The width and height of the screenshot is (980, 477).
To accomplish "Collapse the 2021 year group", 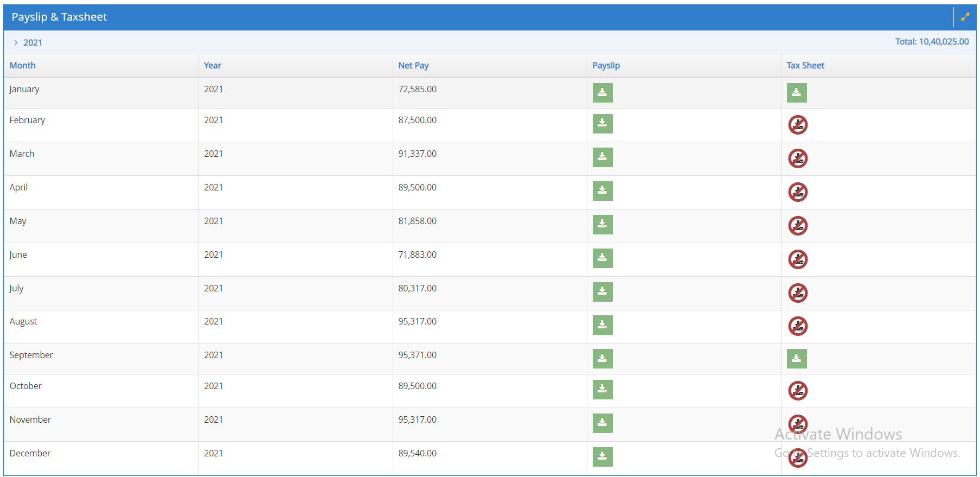I will tap(16, 43).
